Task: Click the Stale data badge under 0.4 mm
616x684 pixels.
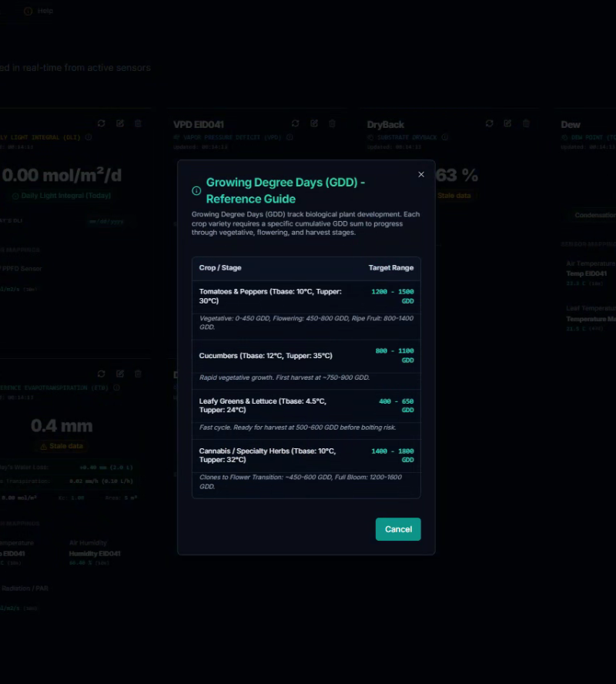Action: (x=62, y=446)
